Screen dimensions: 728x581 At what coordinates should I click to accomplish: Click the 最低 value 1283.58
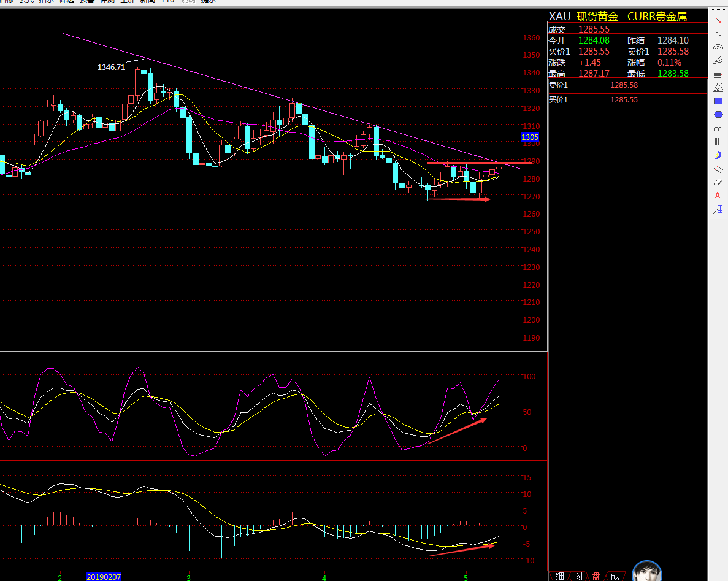pyautogui.click(x=673, y=74)
